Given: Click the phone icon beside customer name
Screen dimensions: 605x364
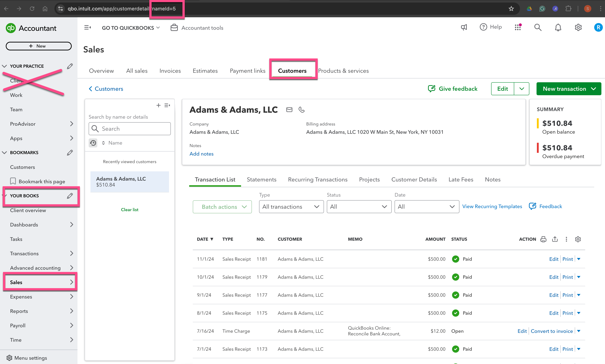Looking at the screenshot, I should pos(301,110).
